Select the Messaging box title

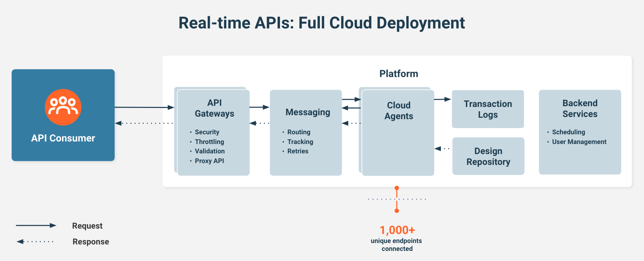point(308,112)
